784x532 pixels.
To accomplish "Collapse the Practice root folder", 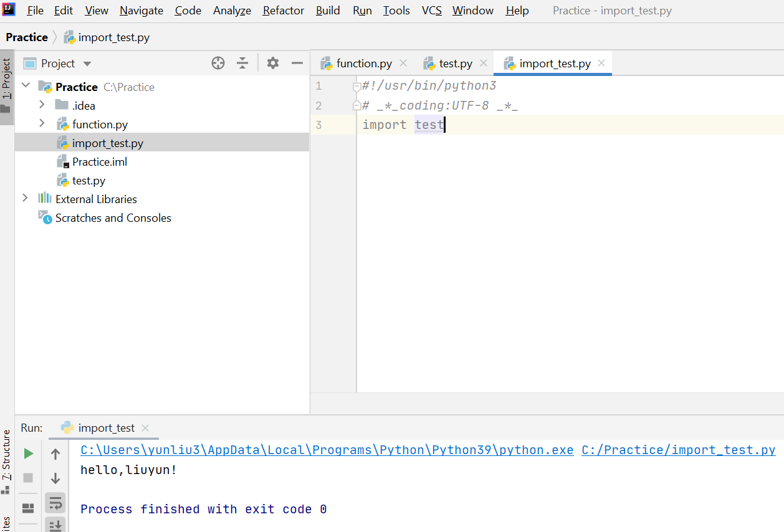I will coord(26,87).
